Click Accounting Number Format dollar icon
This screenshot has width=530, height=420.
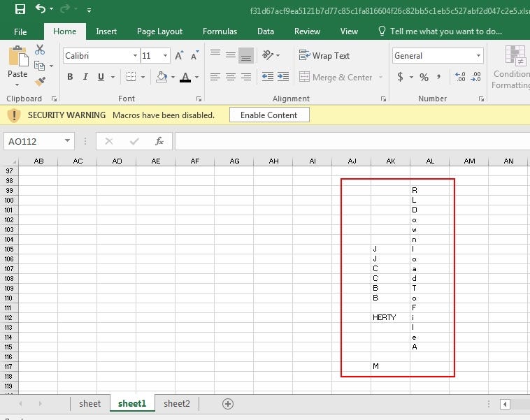pyautogui.click(x=400, y=77)
